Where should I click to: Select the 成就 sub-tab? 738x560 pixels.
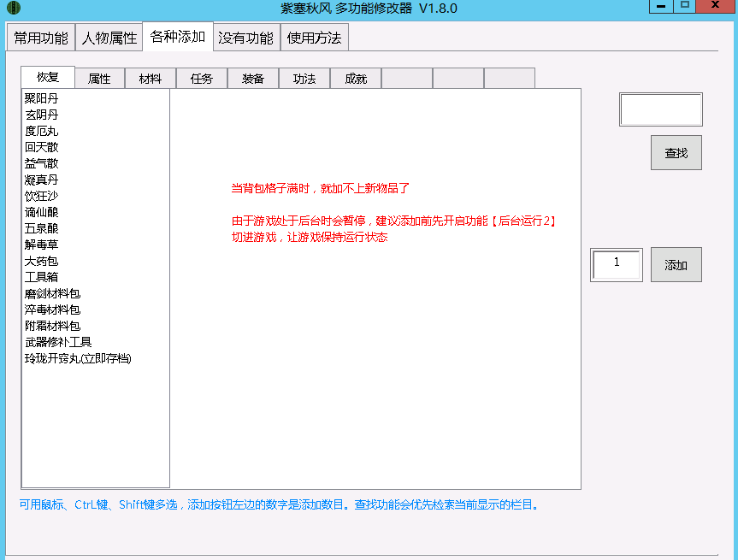point(356,78)
